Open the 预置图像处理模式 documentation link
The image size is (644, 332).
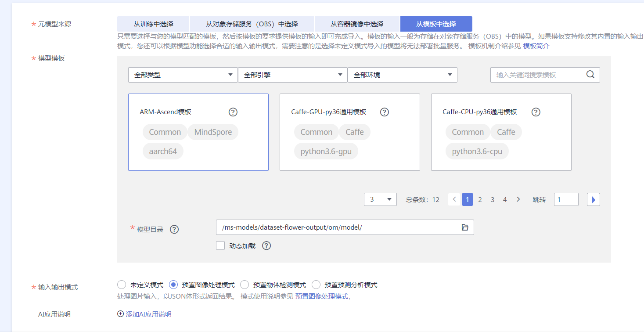click(x=323, y=296)
